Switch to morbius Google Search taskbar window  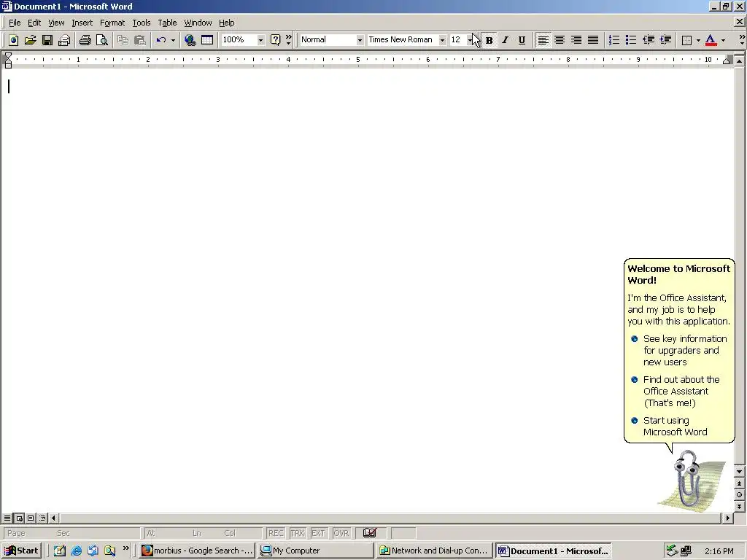coord(197,551)
